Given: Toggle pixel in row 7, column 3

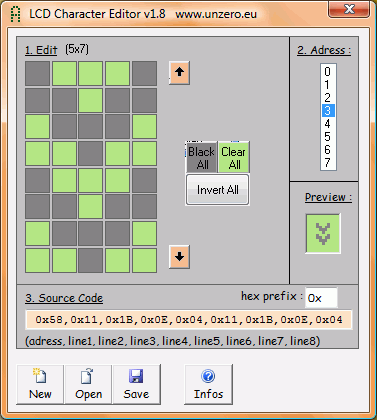Looking at the screenshot, I should (x=91, y=233).
